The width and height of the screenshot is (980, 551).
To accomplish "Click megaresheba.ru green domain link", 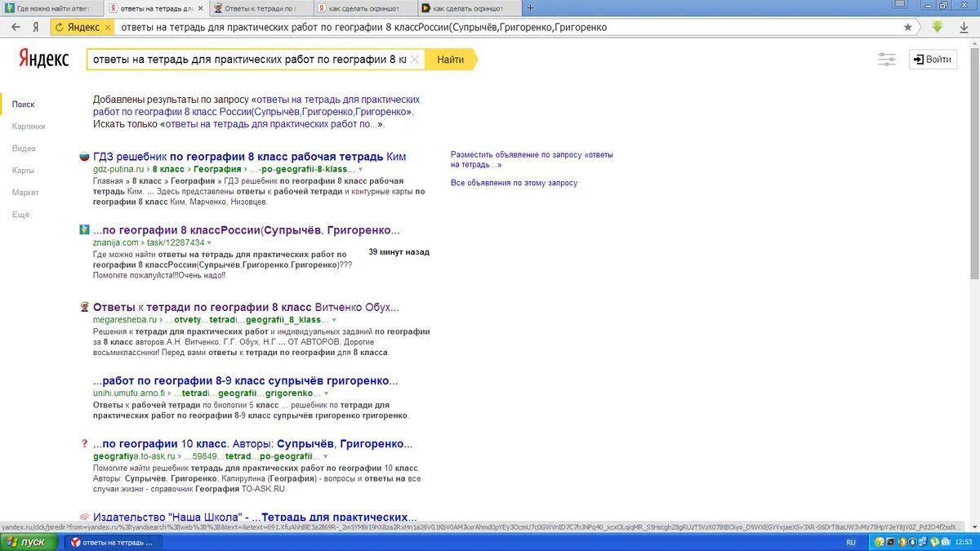I will coord(125,320).
